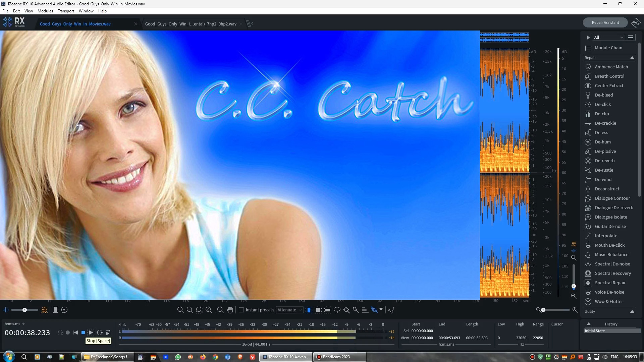Viewport: 644px width, 362px height.
Task: Open Module Chain
Action: click(608, 48)
